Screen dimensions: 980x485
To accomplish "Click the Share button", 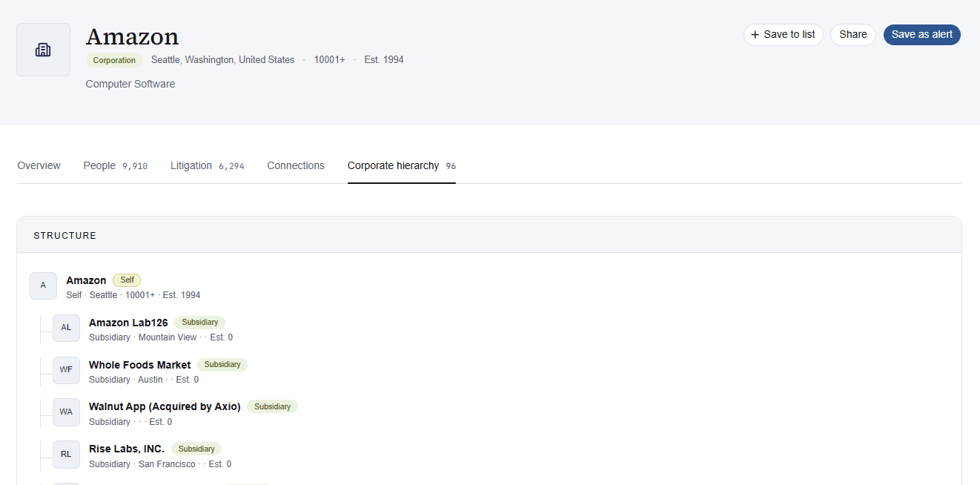I will tap(853, 35).
